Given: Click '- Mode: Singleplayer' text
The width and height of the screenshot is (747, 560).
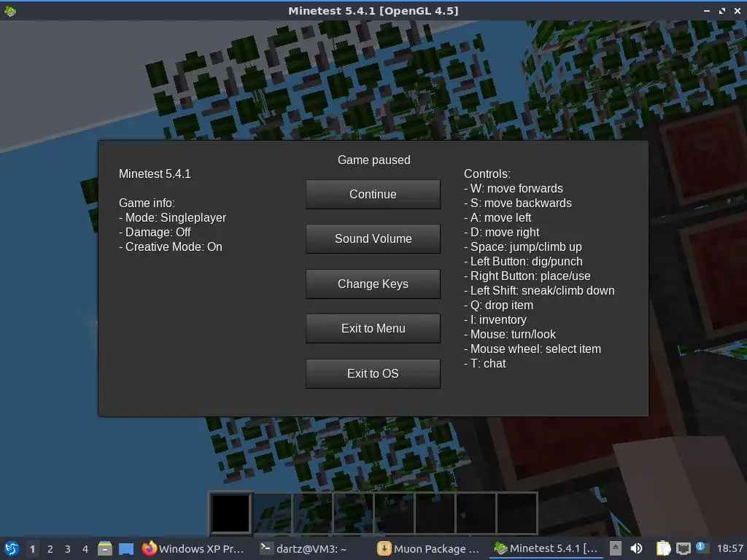Looking at the screenshot, I should (x=172, y=217).
